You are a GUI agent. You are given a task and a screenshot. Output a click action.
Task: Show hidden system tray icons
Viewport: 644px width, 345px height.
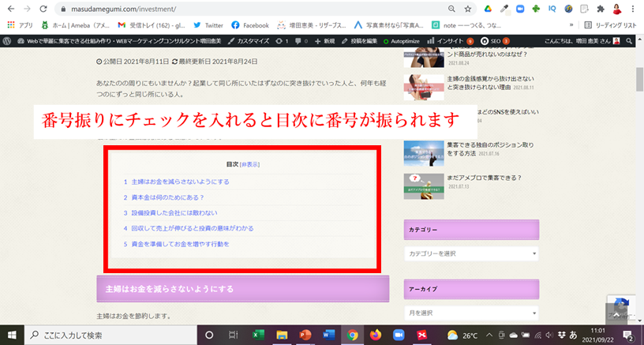point(489,336)
